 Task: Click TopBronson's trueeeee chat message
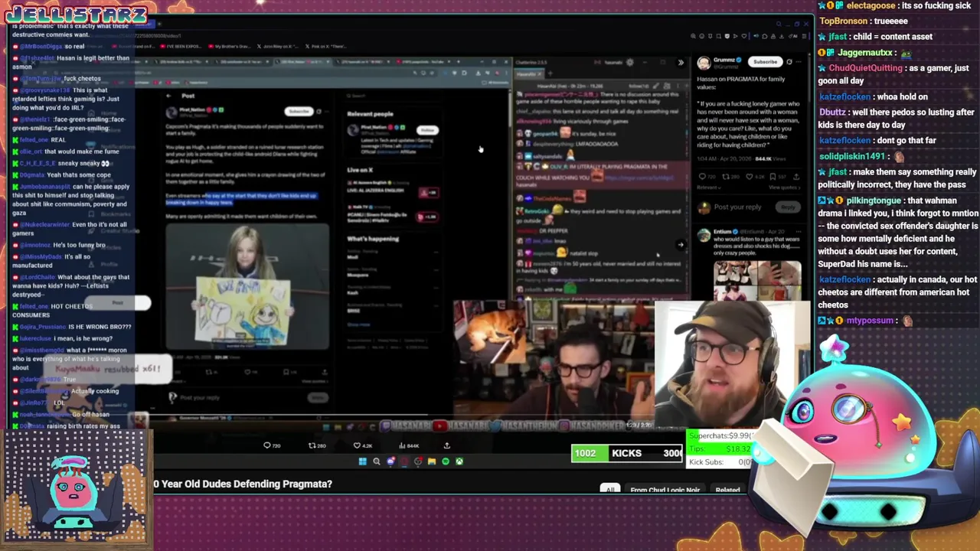tap(864, 21)
